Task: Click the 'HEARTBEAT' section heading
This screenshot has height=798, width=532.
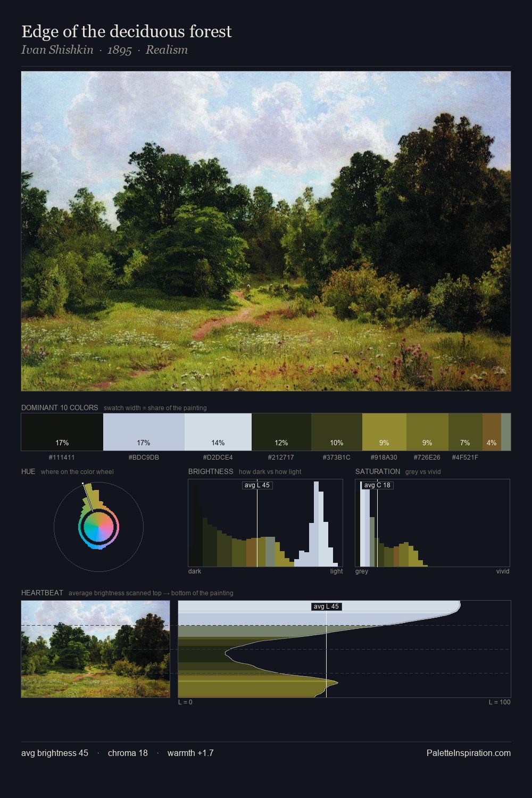Action: (42, 593)
